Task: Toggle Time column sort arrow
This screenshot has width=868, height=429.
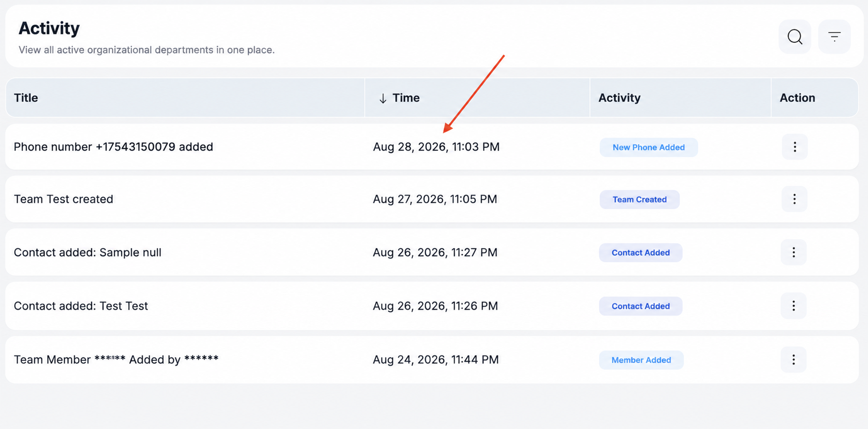Action: pos(383,98)
